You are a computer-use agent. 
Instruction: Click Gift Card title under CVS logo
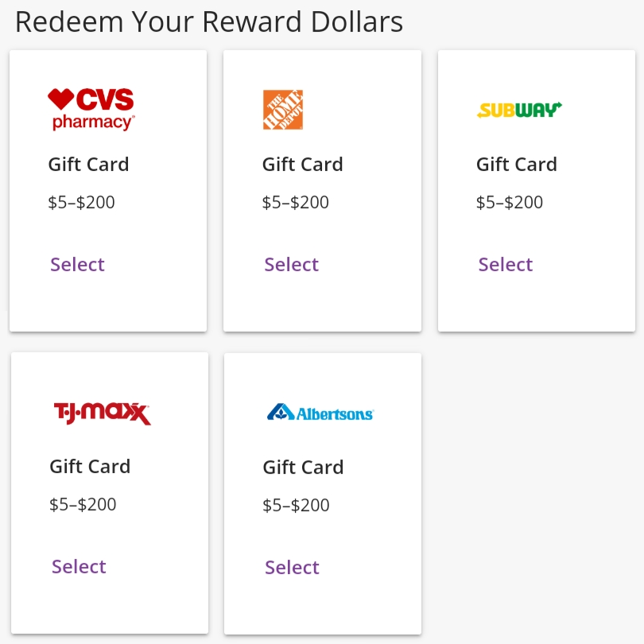(x=88, y=165)
